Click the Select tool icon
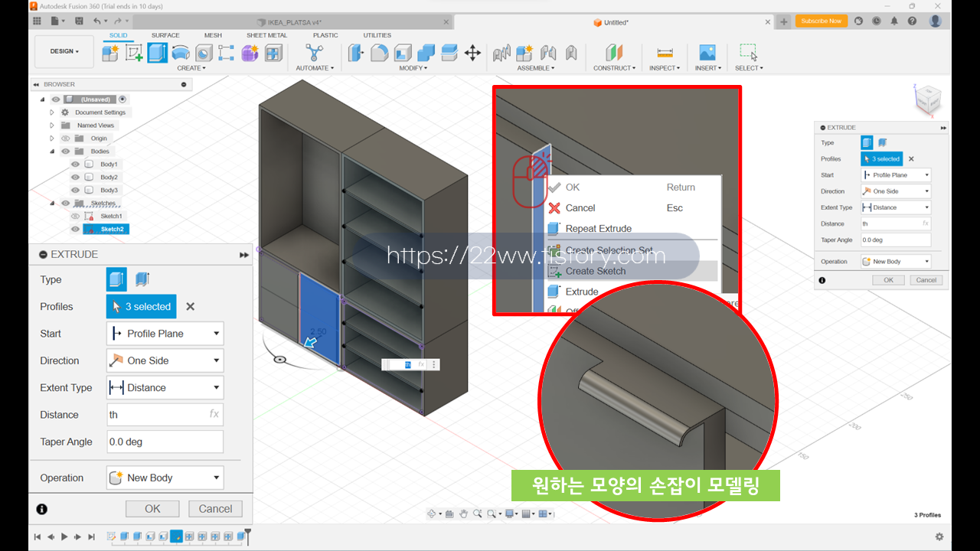Viewport: 980px width, 551px height. click(748, 53)
